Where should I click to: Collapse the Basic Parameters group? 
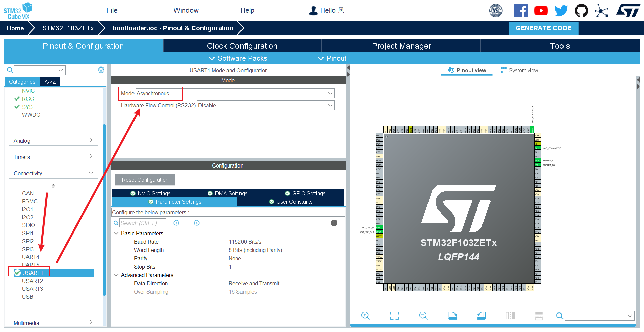tap(116, 233)
